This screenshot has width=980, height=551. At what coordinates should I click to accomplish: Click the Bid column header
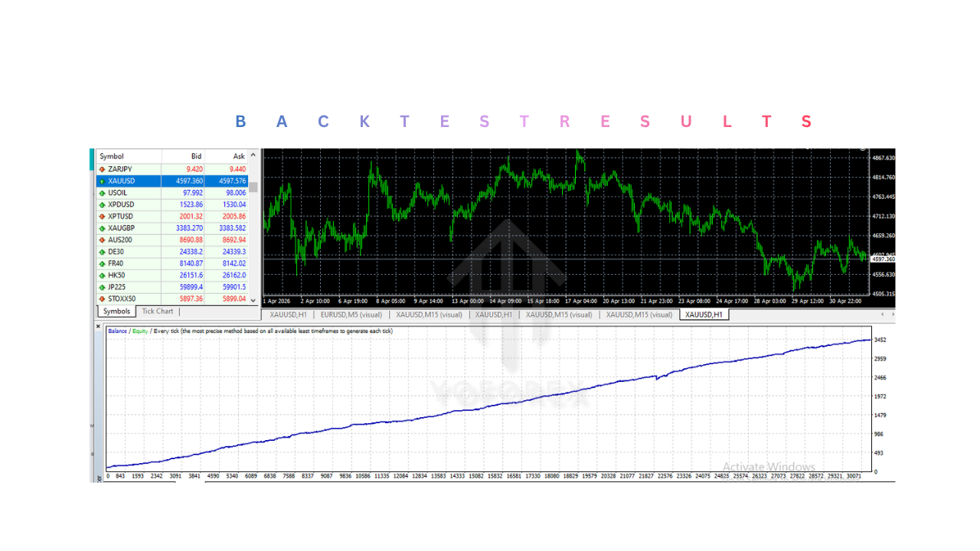[x=184, y=156]
